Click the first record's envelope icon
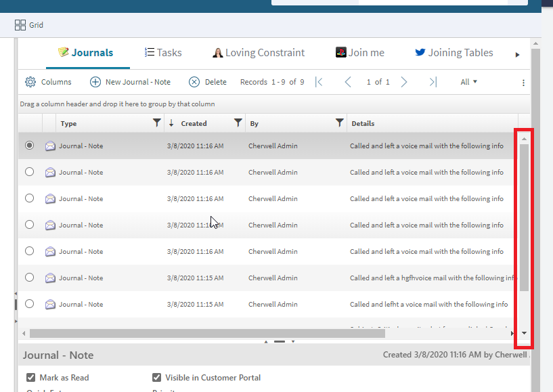The image size is (553, 392). [x=49, y=145]
